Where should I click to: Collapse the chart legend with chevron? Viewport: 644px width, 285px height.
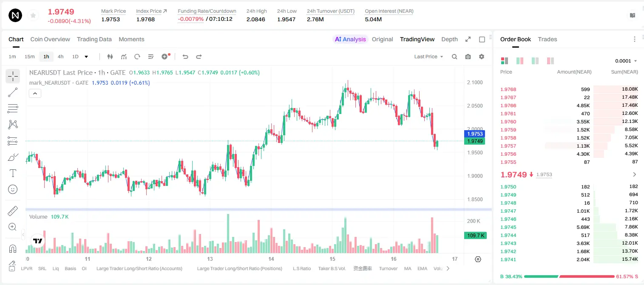click(x=35, y=93)
